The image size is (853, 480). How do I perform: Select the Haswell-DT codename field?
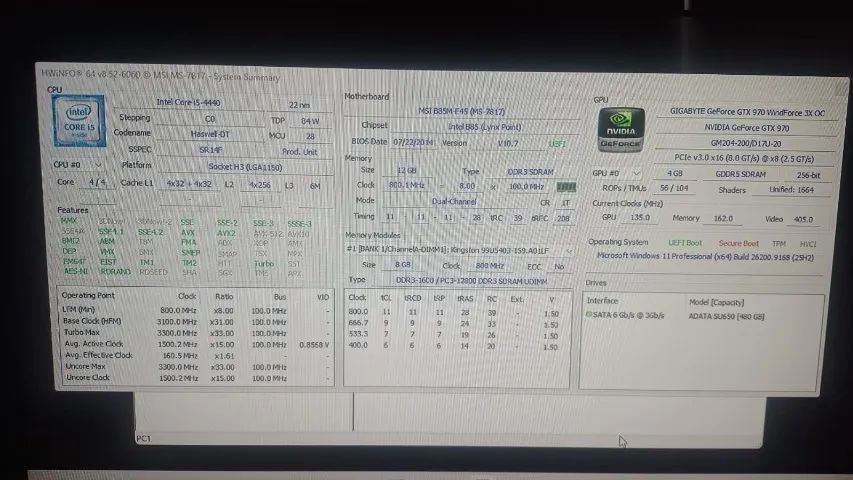pos(210,134)
